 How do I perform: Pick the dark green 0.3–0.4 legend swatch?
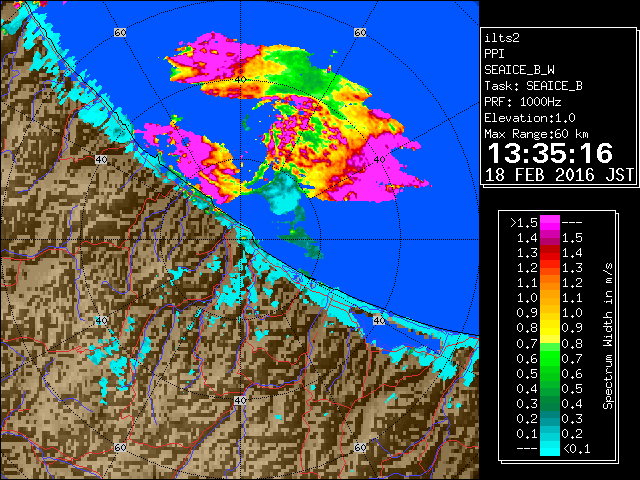pos(550,404)
